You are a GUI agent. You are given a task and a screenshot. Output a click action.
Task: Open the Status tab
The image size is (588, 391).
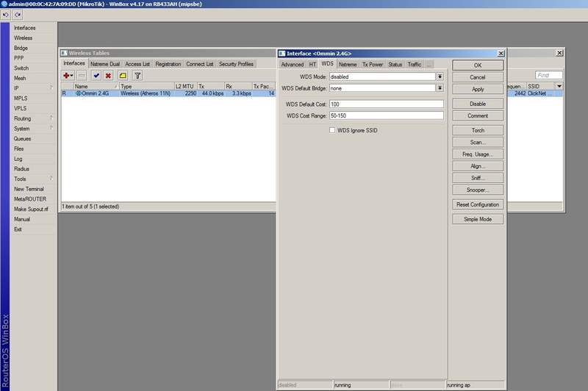tap(395, 65)
